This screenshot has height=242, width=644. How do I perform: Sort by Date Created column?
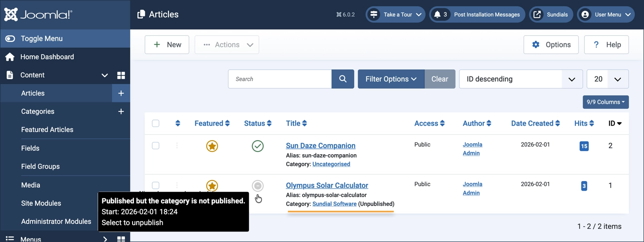[x=535, y=123]
